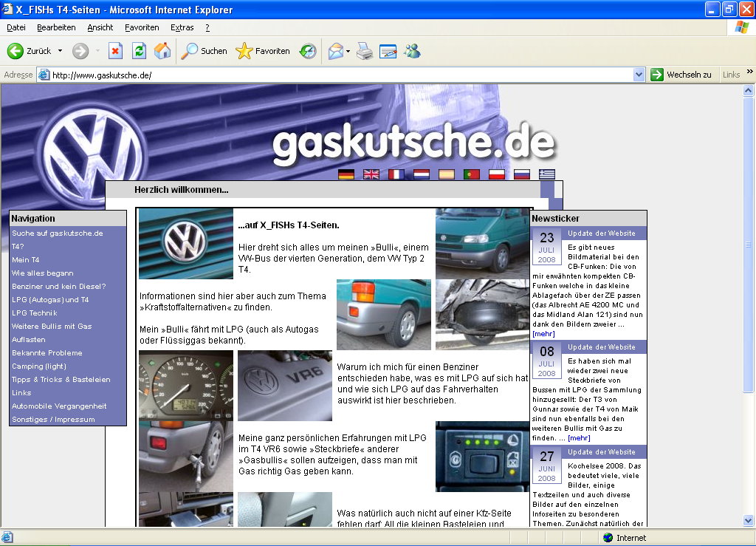Viewport: 756px width, 546px height.
Task: Click [mehr] under 08 Juli news
Action: 579,438
